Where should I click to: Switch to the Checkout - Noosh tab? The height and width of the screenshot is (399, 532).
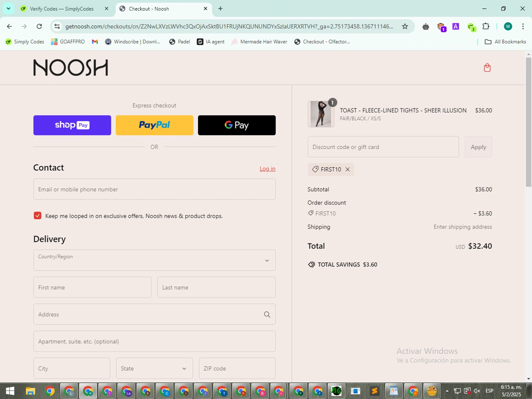[x=163, y=9]
